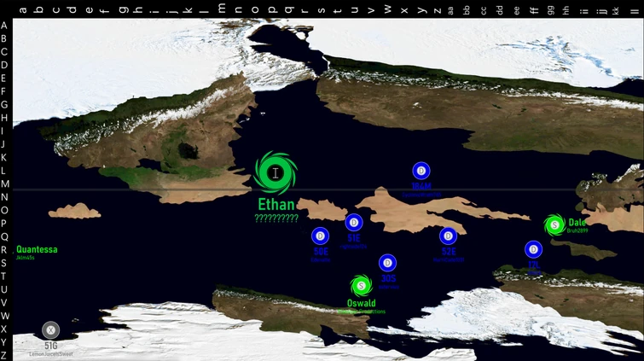Image resolution: width=644 pixels, height=361 pixels.
Task: Click the 'Jklm45s' username under Quantessa
Action: (x=25, y=258)
